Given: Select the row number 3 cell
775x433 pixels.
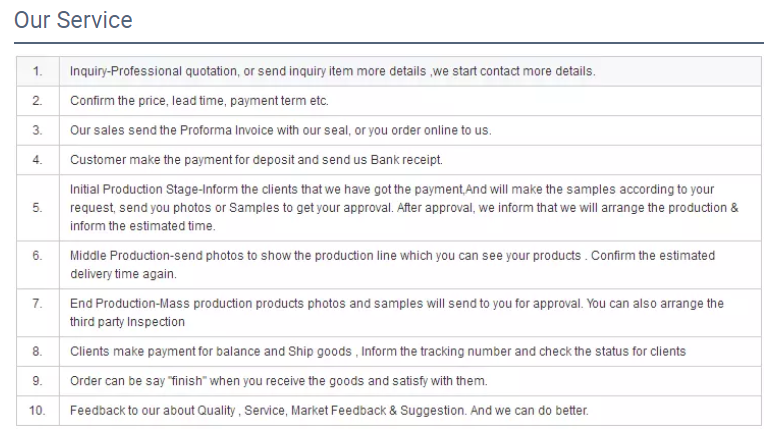Looking at the screenshot, I should tap(37, 131).
